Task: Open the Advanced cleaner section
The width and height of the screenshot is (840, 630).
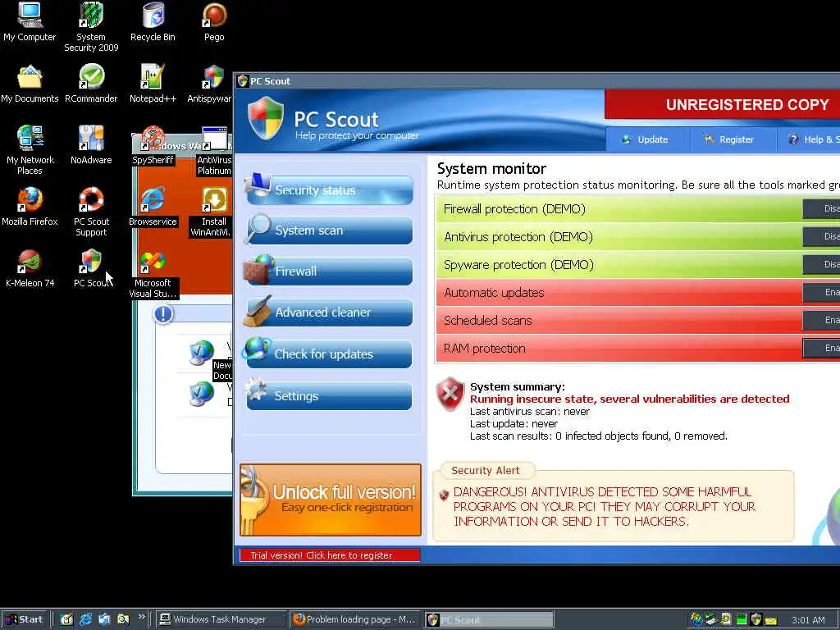Action: point(329,313)
